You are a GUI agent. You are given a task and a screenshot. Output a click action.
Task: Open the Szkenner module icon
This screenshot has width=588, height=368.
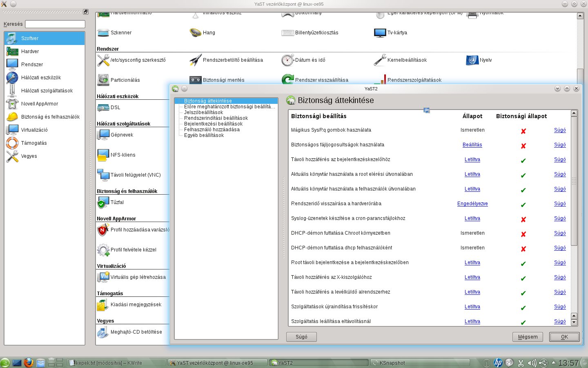[x=103, y=33]
